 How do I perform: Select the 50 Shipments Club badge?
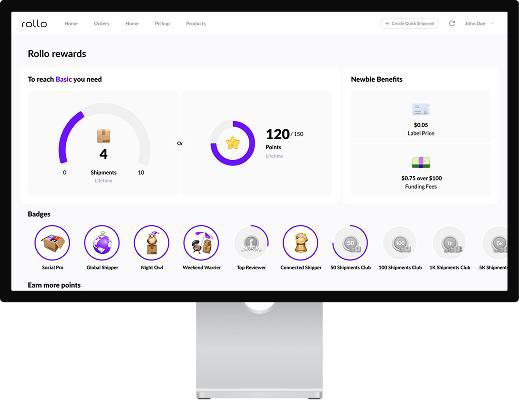coord(350,243)
